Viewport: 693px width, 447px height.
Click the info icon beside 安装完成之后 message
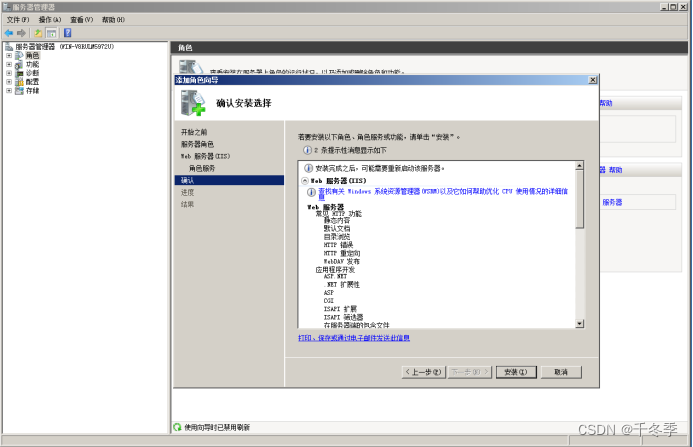click(x=308, y=168)
